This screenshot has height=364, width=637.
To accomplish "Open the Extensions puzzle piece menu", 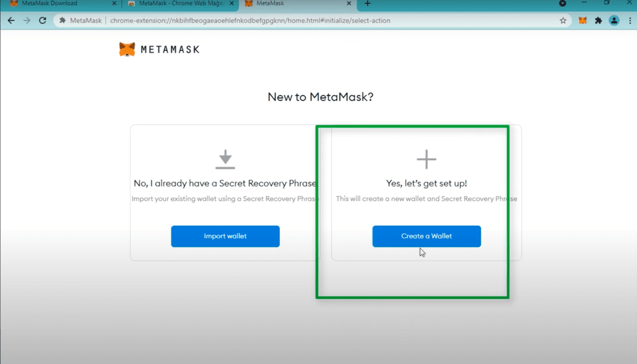I will tap(598, 20).
